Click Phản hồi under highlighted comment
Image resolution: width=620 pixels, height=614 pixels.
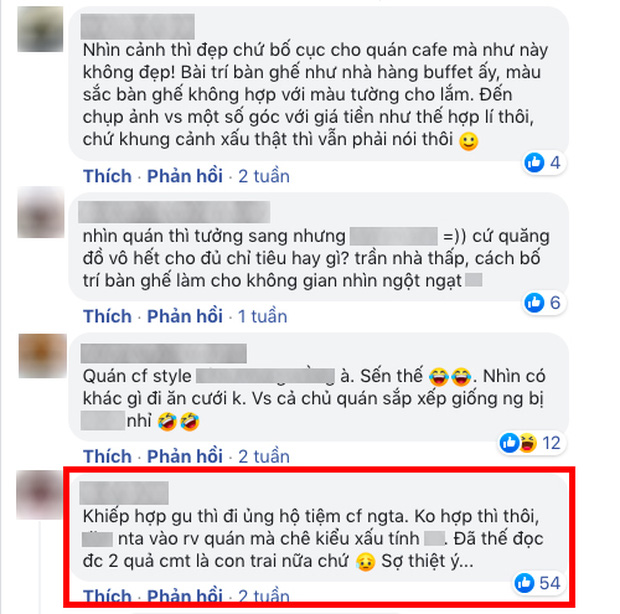pyautogui.click(x=185, y=595)
